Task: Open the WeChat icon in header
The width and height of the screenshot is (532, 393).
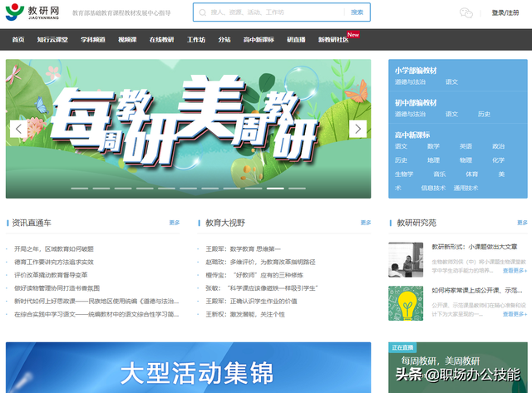Action: (x=466, y=13)
